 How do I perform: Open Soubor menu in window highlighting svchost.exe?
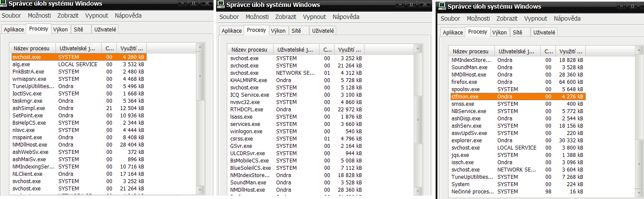[12, 15]
